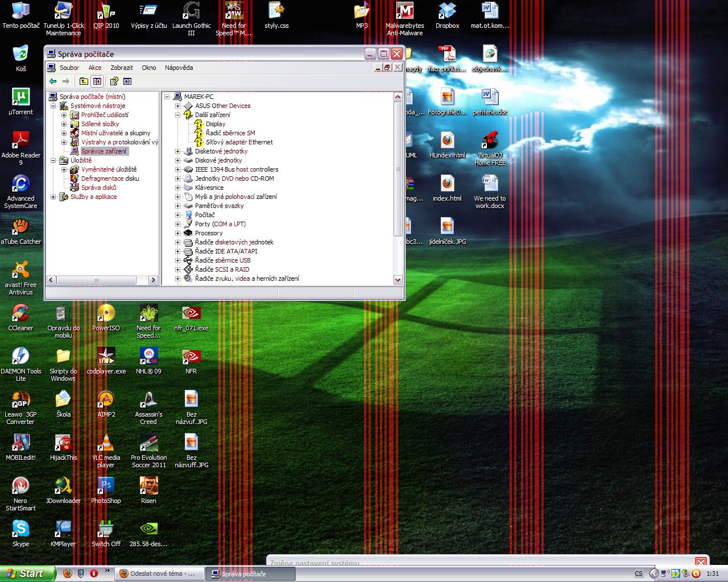Expand the Disketové jednotky node
Viewport: 728px width, 582px height.
(x=177, y=151)
